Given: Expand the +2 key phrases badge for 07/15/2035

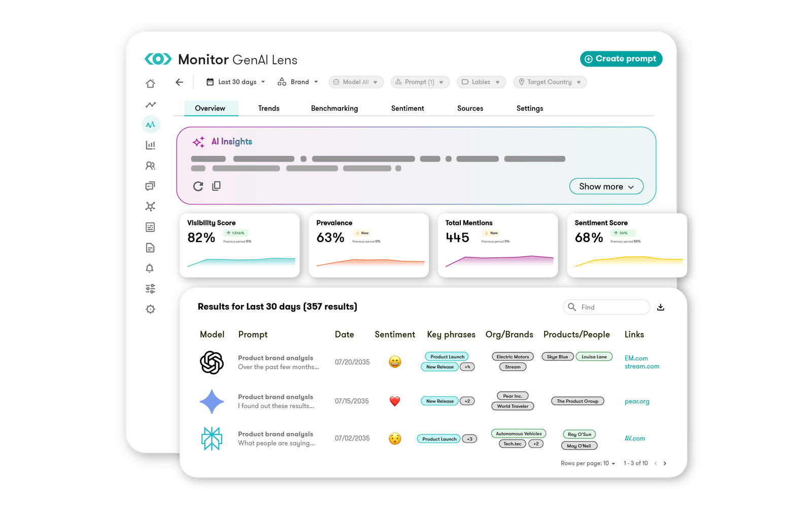Looking at the screenshot, I should click(x=467, y=401).
